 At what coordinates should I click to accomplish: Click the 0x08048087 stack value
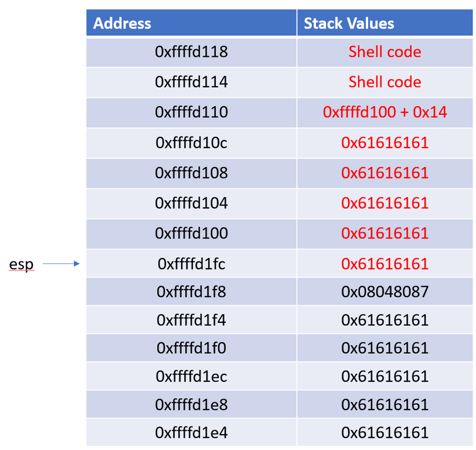point(385,292)
